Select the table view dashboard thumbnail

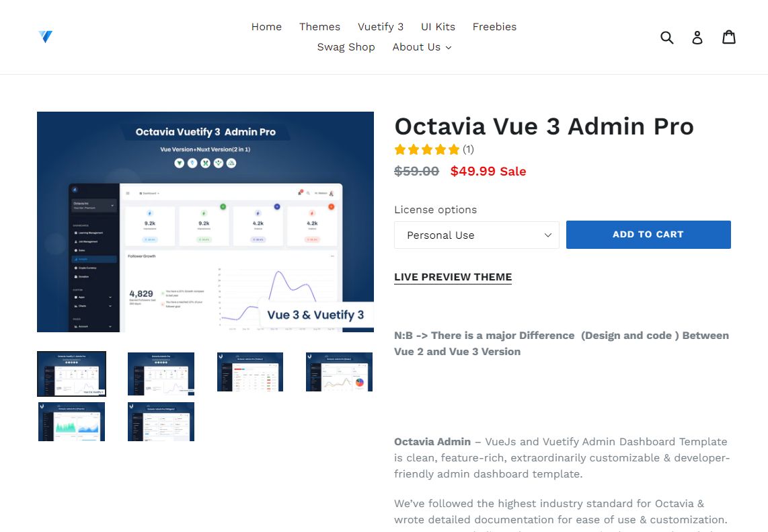tap(249, 372)
